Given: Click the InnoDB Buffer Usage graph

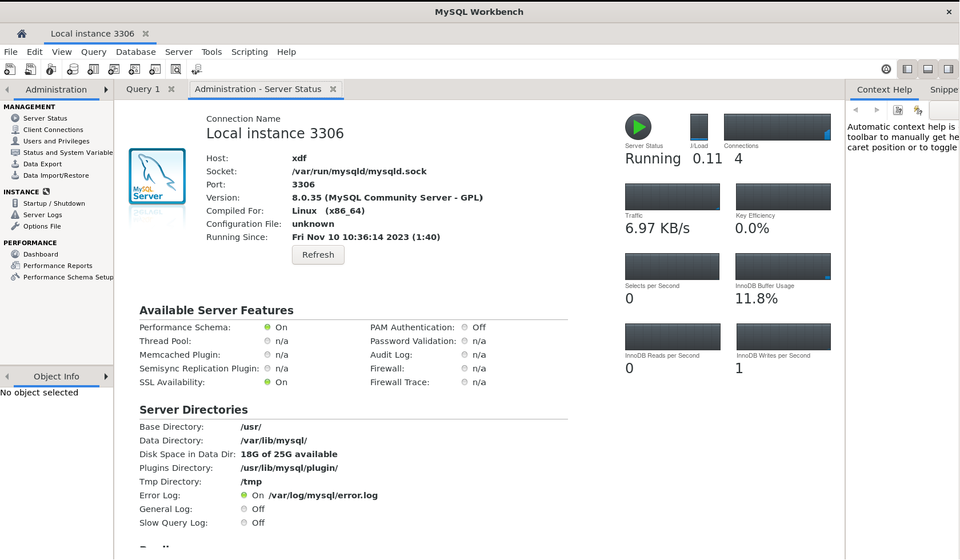Looking at the screenshot, I should 783,266.
